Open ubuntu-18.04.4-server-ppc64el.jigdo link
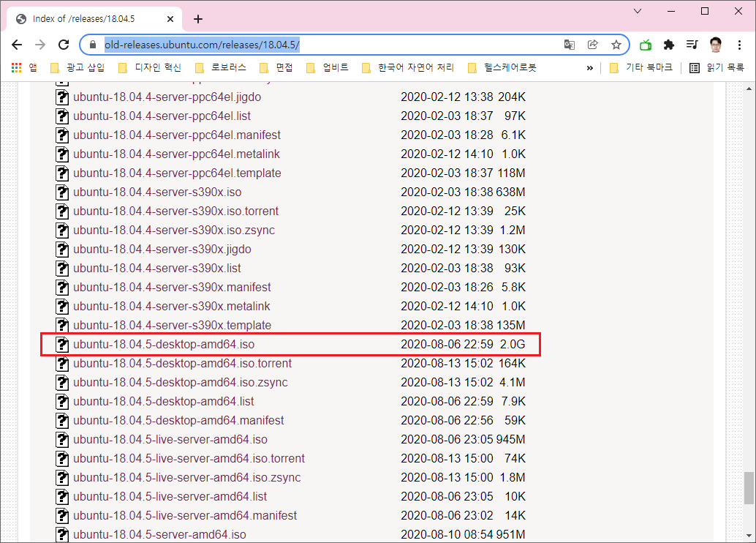756x543 pixels. click(x=167, y=97)
